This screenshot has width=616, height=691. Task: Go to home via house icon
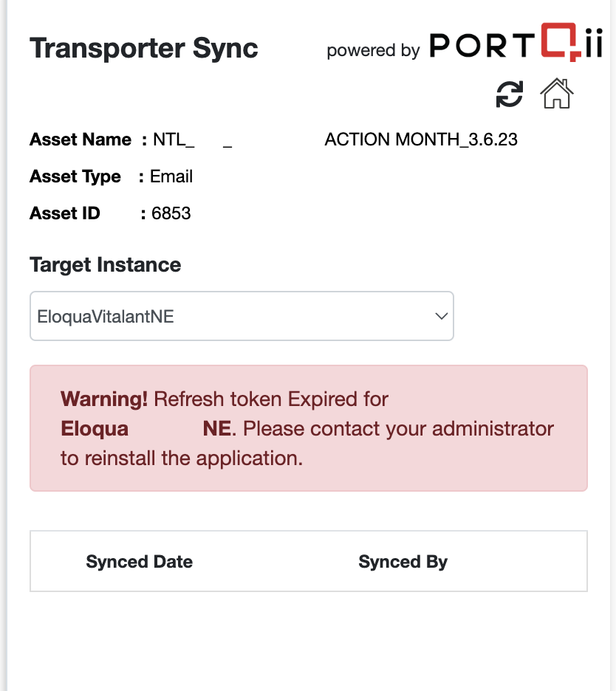(556, 93)
